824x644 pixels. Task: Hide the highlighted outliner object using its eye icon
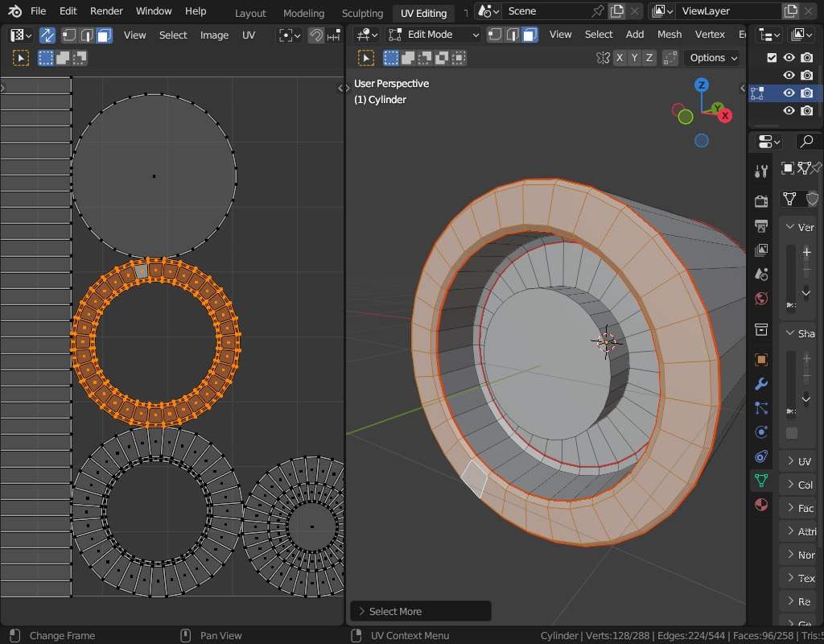(x=789, y=93)
